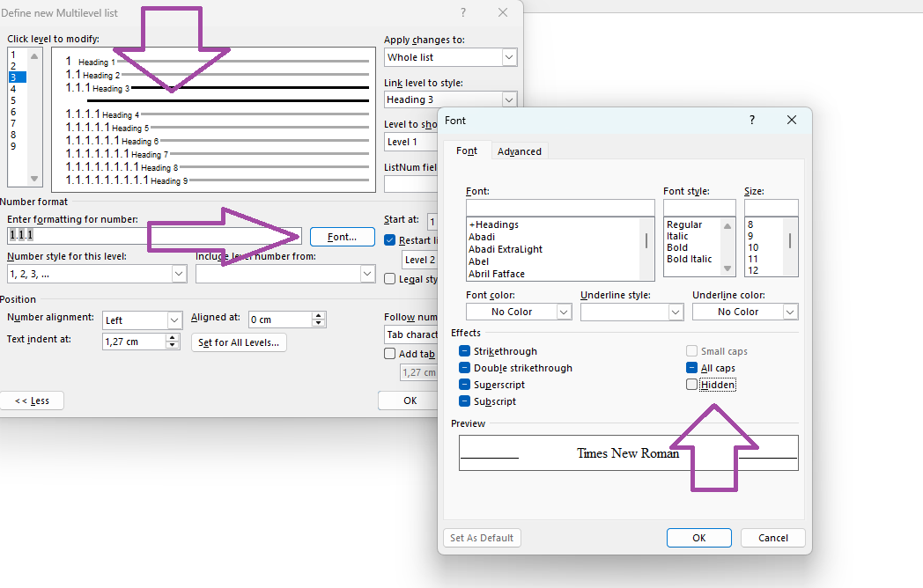The width and height of the screenshot is (923, 588).
Task: Click Set As Default button
Action: click(x=482, y=537)
